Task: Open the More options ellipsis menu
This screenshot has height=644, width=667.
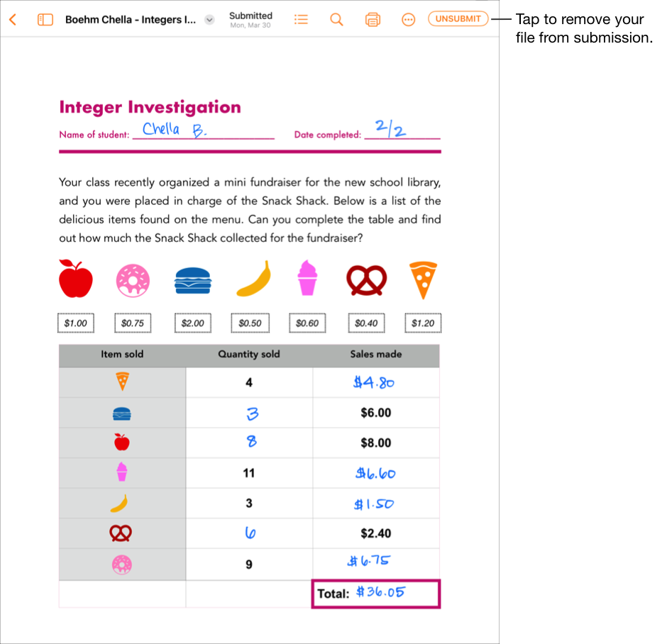Action: pyautogui.click(x=408, y=19)
